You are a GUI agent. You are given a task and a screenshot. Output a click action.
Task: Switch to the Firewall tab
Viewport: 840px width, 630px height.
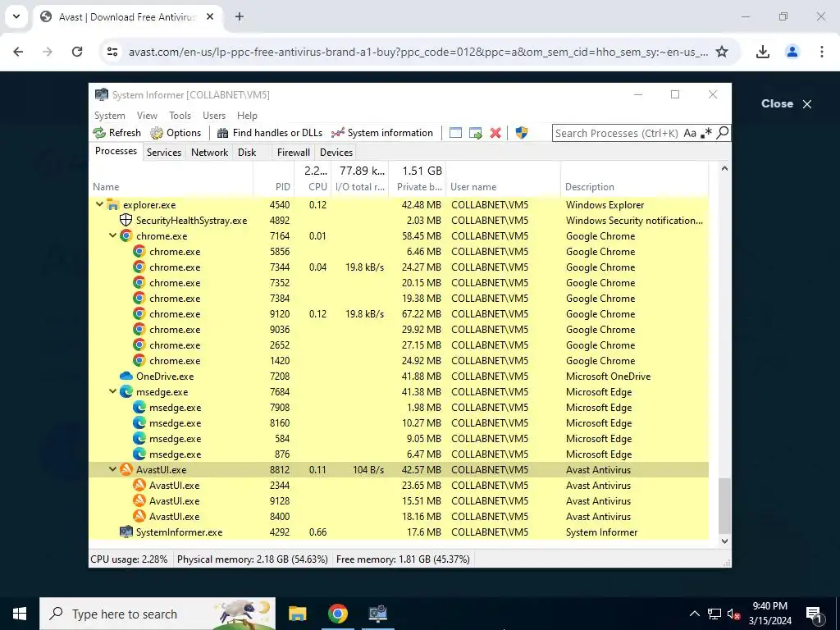pyautogui.click(x=293, y=152)
